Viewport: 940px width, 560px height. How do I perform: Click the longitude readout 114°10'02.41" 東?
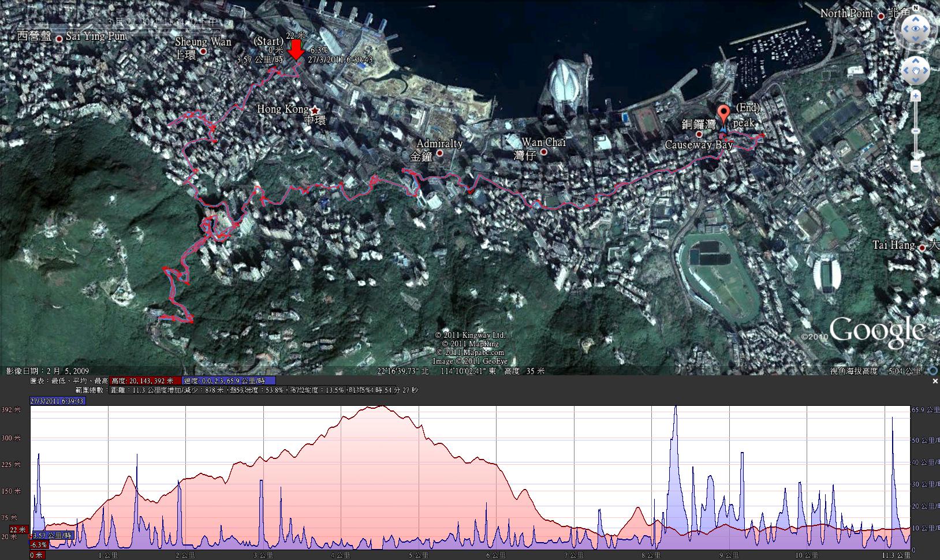(x=468, y=371)
